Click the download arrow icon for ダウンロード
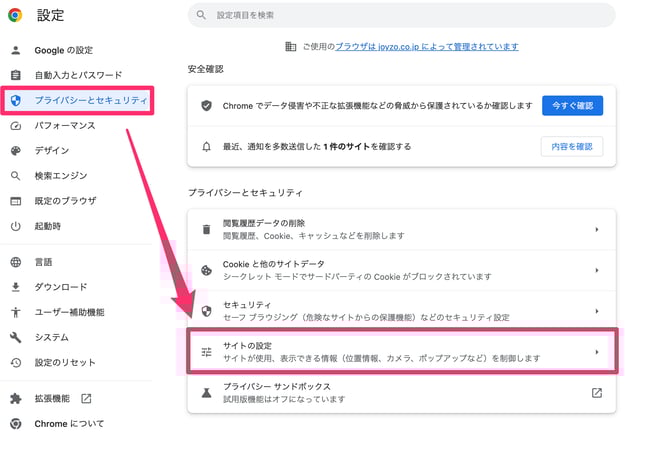This screenshot has height=469, width=670. point(15,287)
